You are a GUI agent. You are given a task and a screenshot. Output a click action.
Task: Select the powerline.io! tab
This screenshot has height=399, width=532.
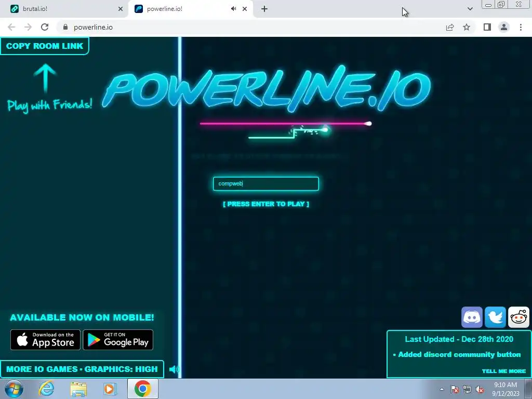(183, 9)
